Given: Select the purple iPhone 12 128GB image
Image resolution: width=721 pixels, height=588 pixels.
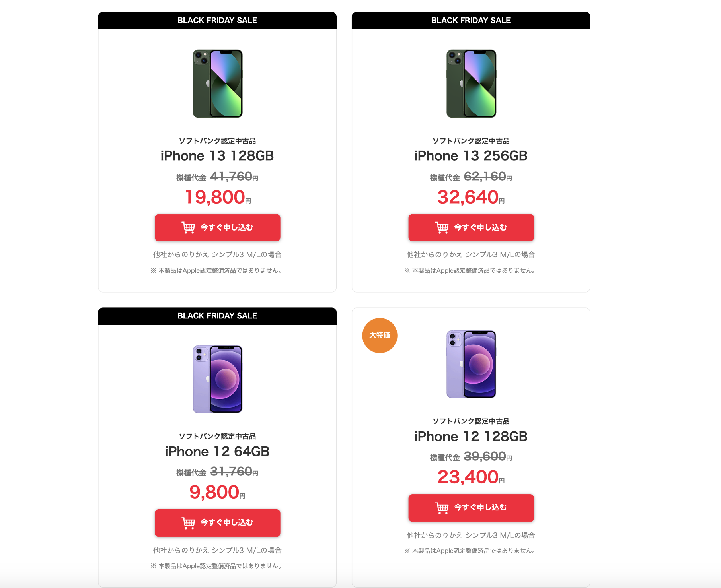Looking at the screenshot, I should (471, 364).
